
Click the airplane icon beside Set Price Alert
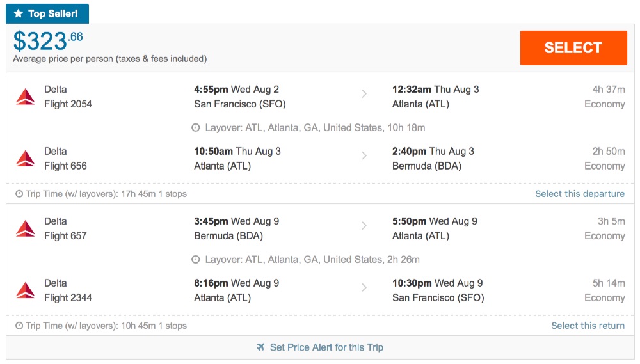click(260, 347)
